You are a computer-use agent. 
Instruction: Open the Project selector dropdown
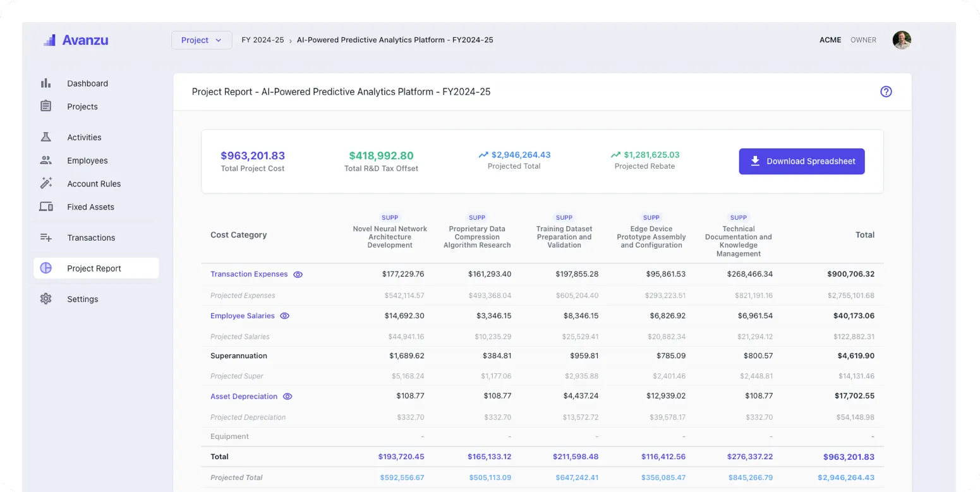[201, 40]
